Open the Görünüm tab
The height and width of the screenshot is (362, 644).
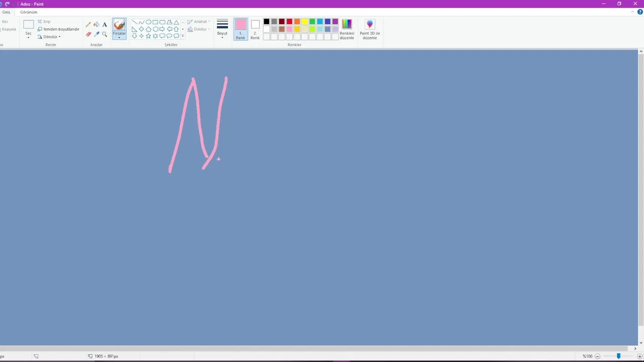click(29, 12)
